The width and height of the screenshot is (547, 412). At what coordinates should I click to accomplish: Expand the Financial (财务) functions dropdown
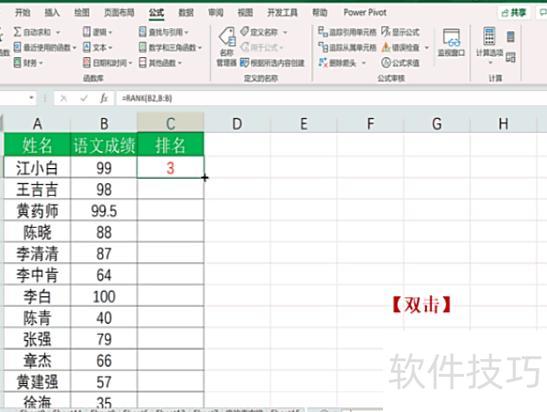(41, 63)
